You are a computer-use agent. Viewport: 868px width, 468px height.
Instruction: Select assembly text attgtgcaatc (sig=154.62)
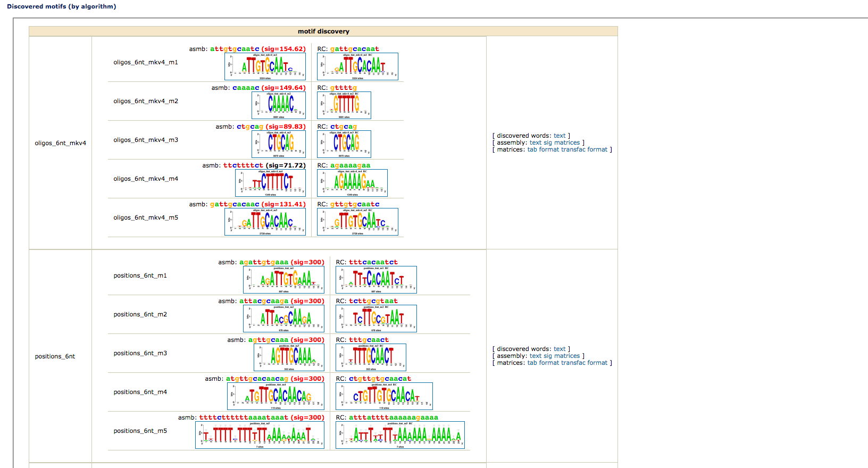pos(258,49)
